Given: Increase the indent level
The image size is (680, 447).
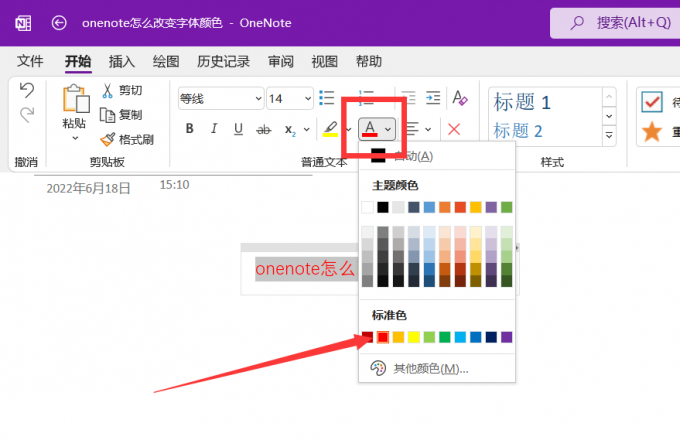Looking at the screenshot, I should (x=433, y=98).
